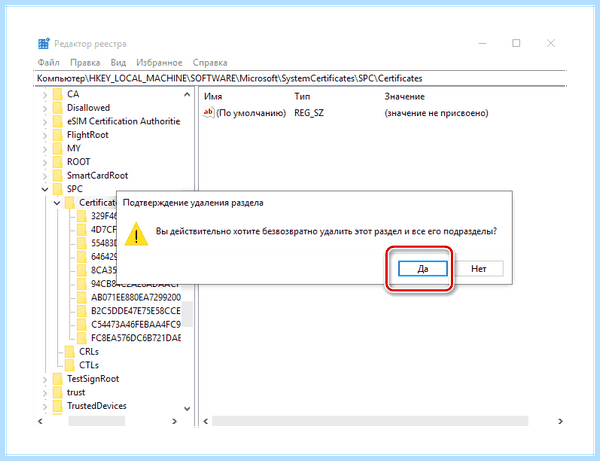Click the SPC folder icon
This screenshot has height=461, width=600.
tap(57, 189)
